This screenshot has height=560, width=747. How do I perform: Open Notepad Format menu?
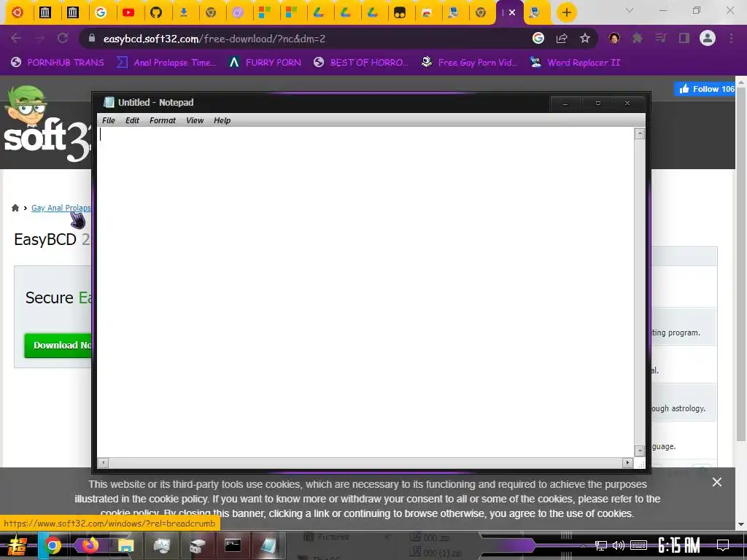click(x=163, y=120)
